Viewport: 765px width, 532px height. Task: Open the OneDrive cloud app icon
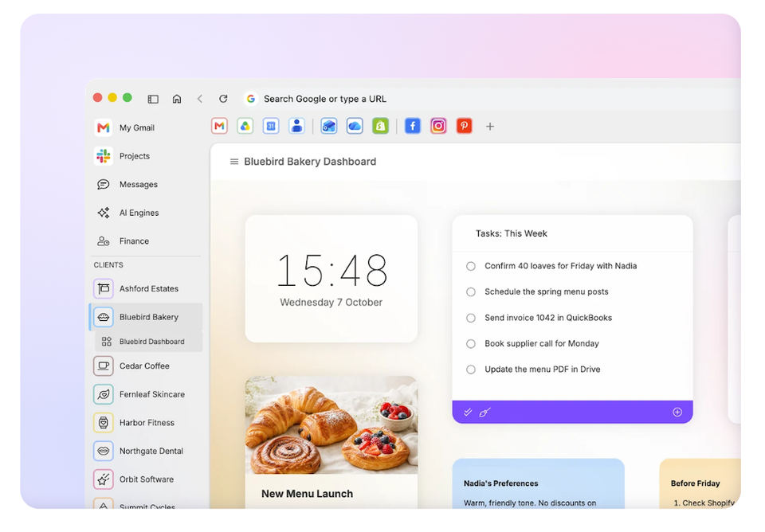[355, 127]
